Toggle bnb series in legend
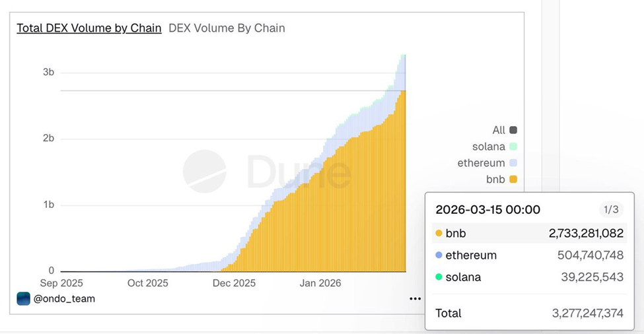644x334 pixels. [513, 180]
